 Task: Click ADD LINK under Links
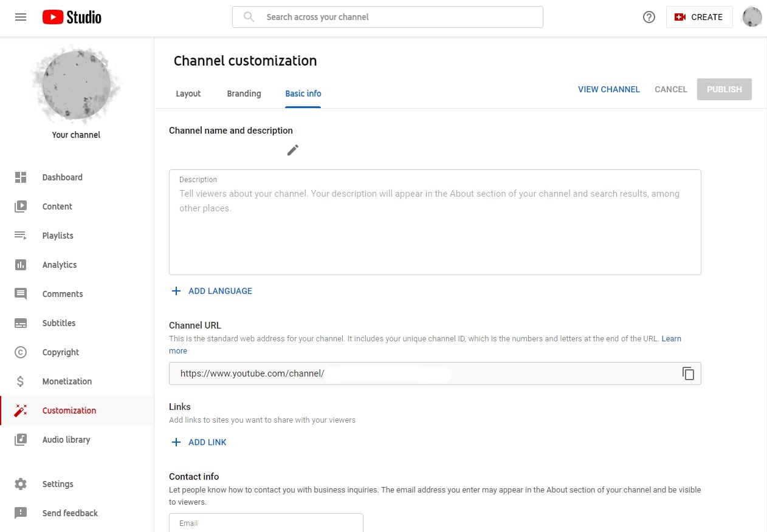click(199, 442)
